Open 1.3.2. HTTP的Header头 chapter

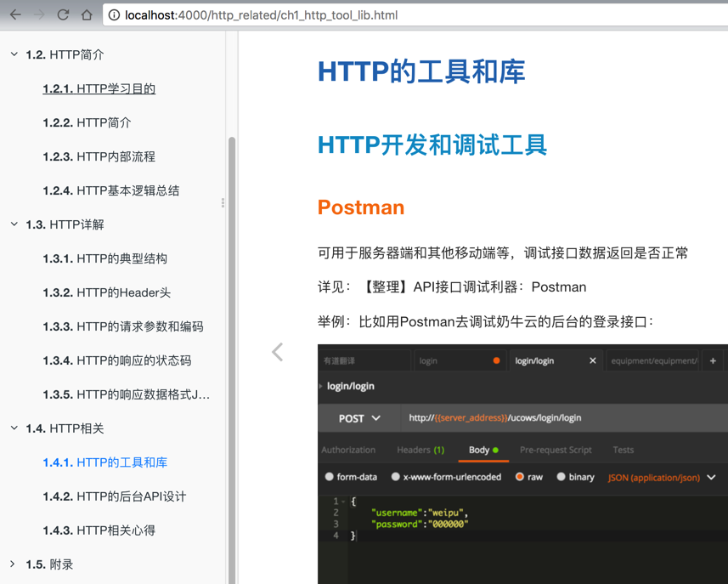pos(107,292)
